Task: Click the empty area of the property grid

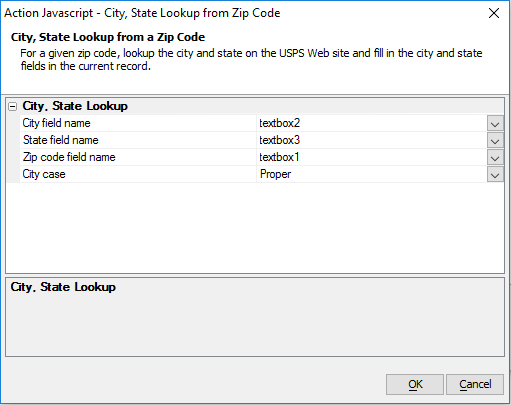Action: 255,228
